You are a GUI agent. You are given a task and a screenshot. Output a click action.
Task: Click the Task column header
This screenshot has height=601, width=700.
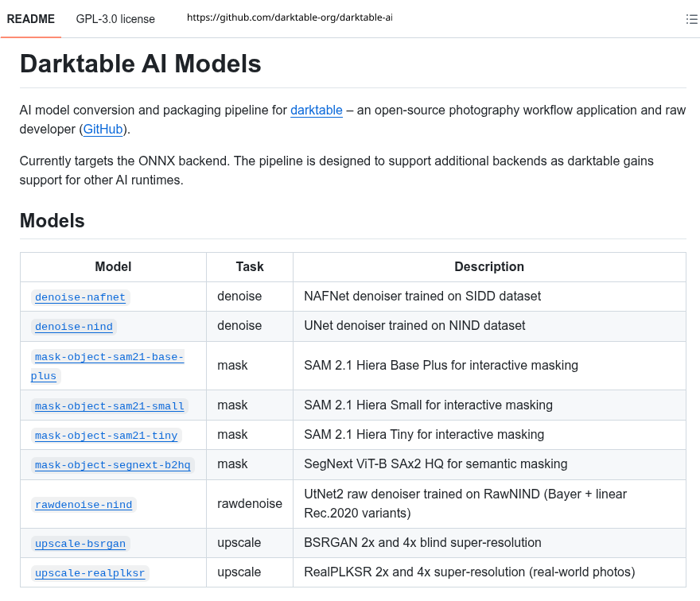tap(250, 267)
